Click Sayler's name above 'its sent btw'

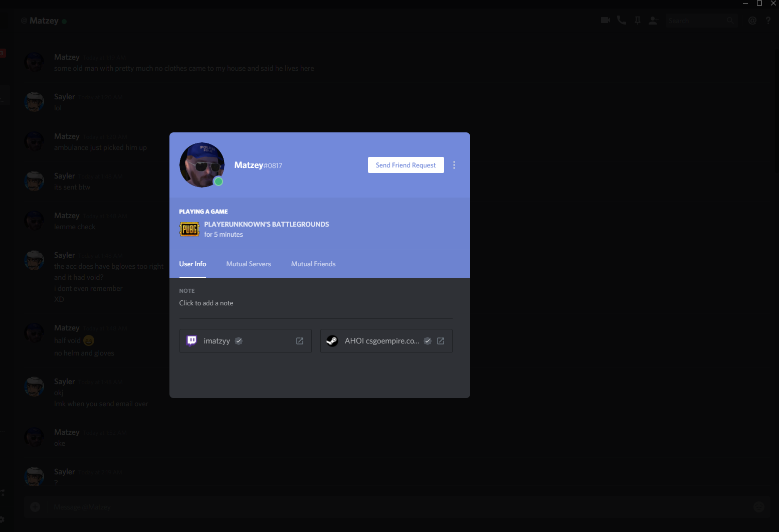coord(65,176)
